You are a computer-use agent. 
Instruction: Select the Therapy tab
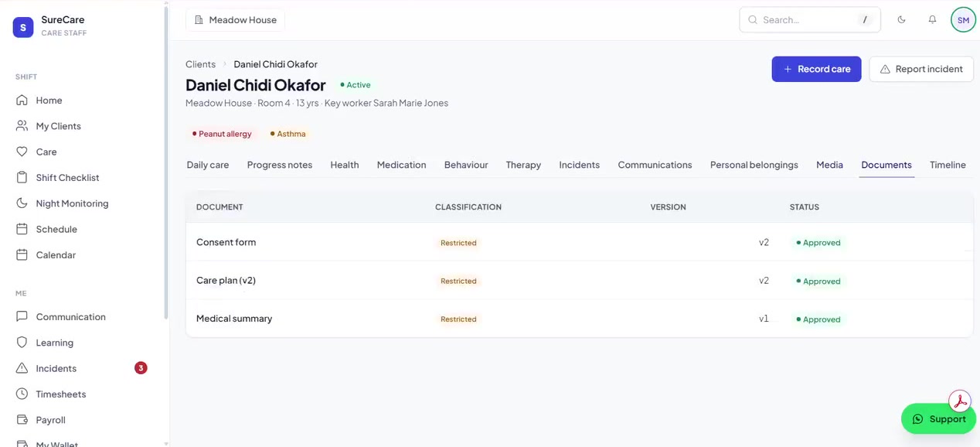tap(523, 165)
